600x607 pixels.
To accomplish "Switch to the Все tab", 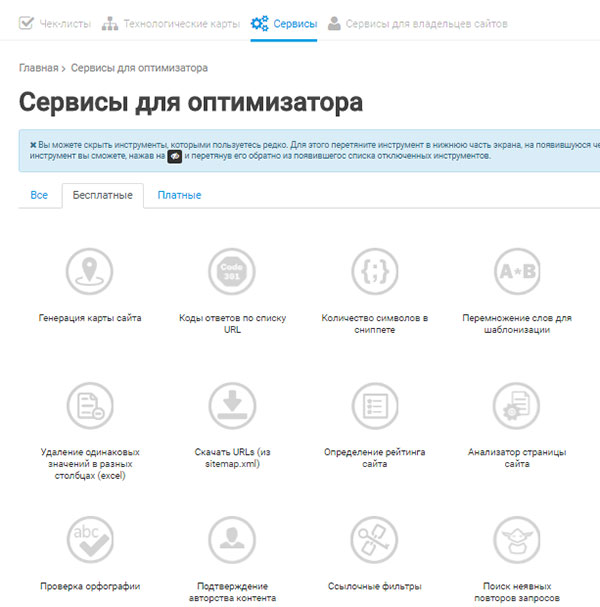I will [x=39, y=195].
